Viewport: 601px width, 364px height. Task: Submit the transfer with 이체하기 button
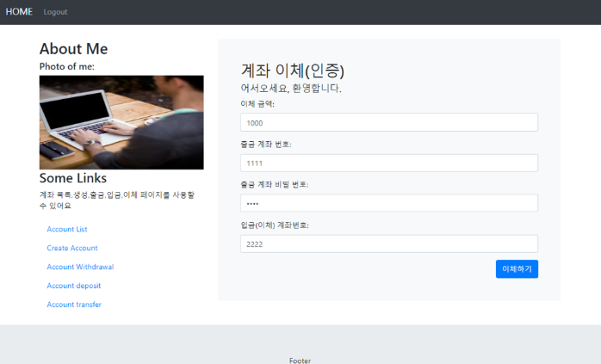(517, 269)
